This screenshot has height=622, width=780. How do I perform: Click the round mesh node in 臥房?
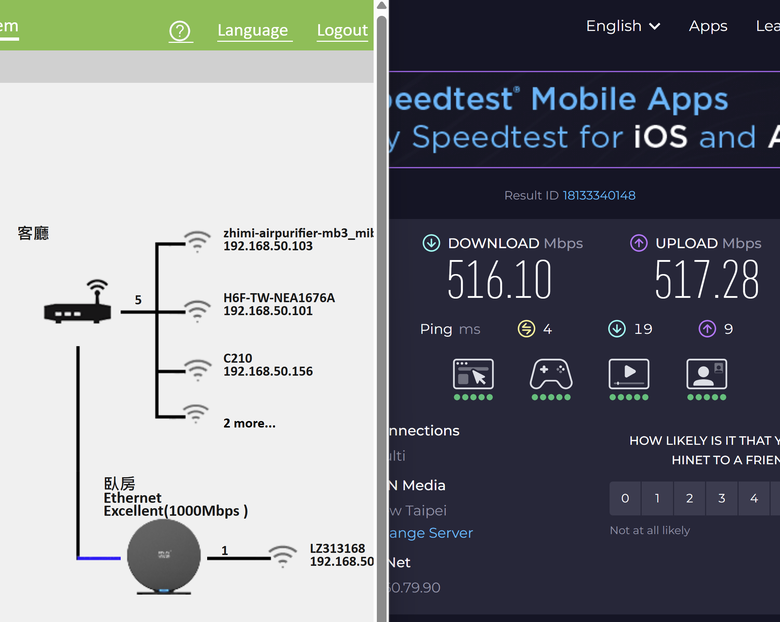[164, 557]
